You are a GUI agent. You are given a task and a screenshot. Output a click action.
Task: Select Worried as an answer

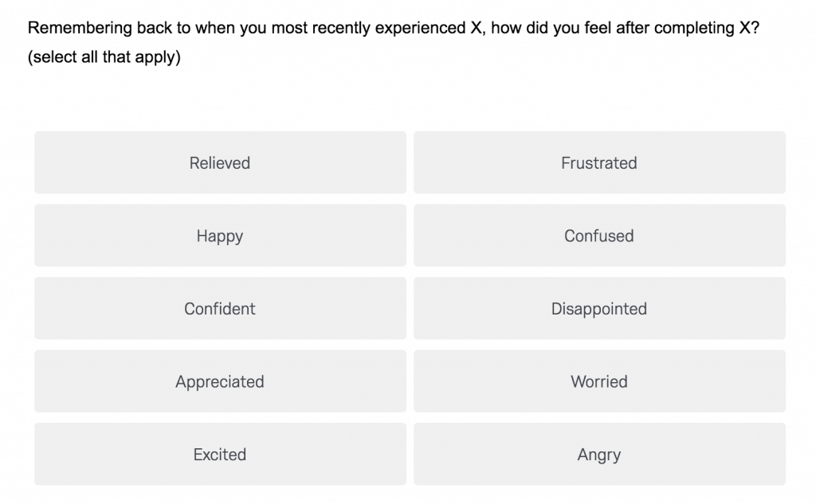click(x=599, y=381)
